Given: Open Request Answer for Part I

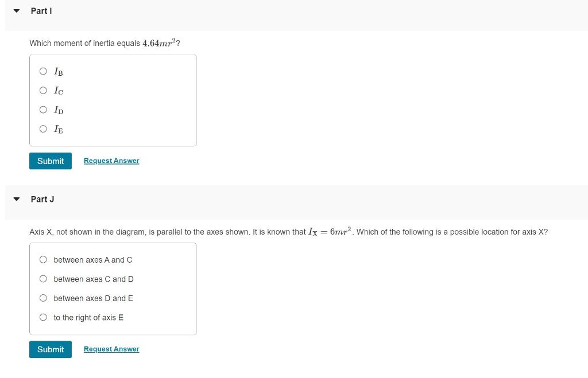Looking at the screenshot, I should [111, 161].
